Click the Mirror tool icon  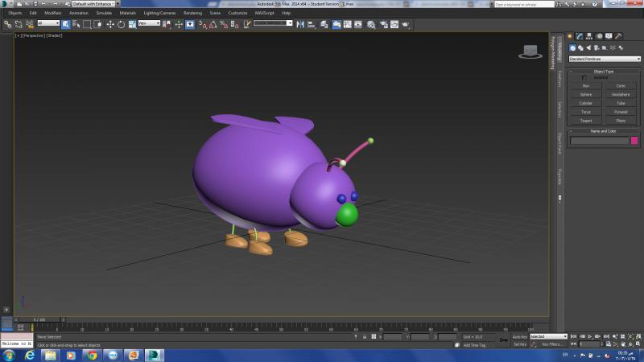point(300,25)
